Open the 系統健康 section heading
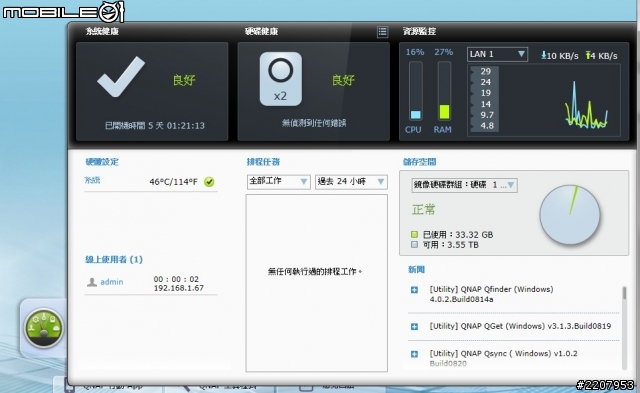The width and height of the screenshot is (640, 393). [x=102, y=31]
